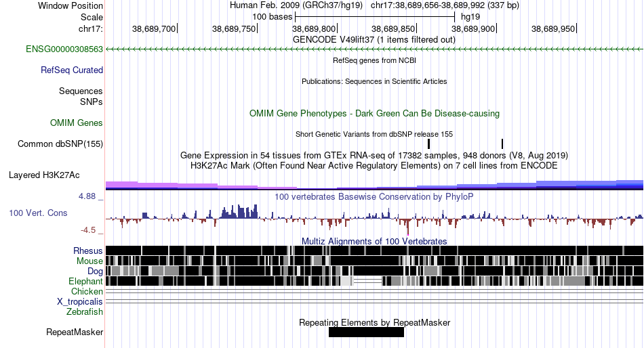This screenshot has height=348, width=644.
Task: Click the 100 bases scale bar
Action: click(x=375, y=17)
